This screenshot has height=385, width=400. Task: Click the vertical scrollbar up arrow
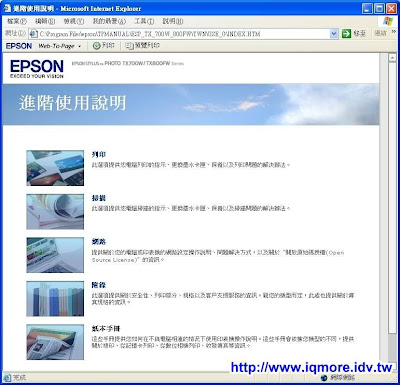[x=392, y=57]
